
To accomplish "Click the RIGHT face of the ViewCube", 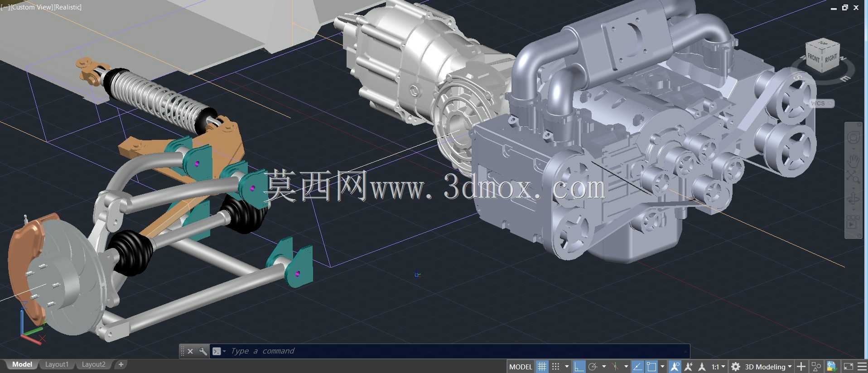I will point(831,58).
